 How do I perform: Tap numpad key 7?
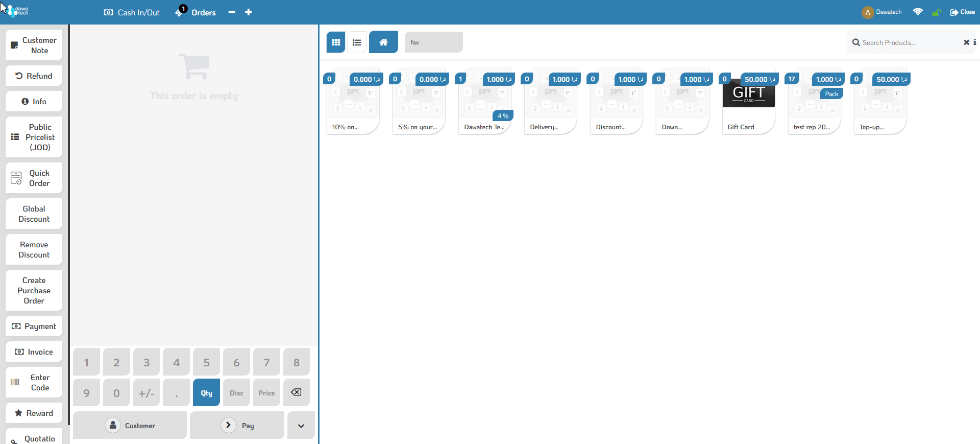point(266,362)
